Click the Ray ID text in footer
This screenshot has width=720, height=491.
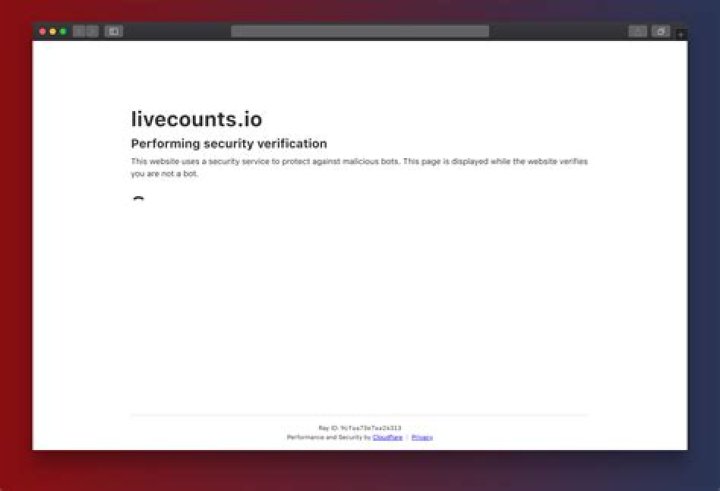tap(360, 428)
